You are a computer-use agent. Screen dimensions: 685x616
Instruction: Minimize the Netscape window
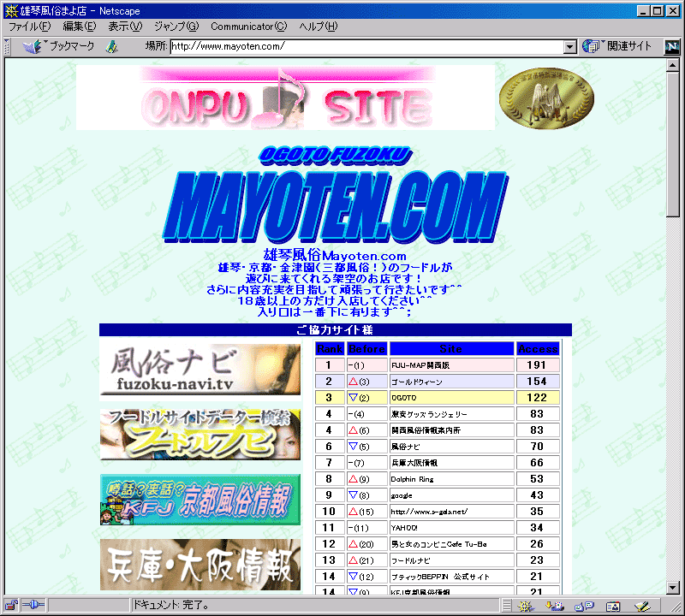pyautogui.click(x=643, y=11)
